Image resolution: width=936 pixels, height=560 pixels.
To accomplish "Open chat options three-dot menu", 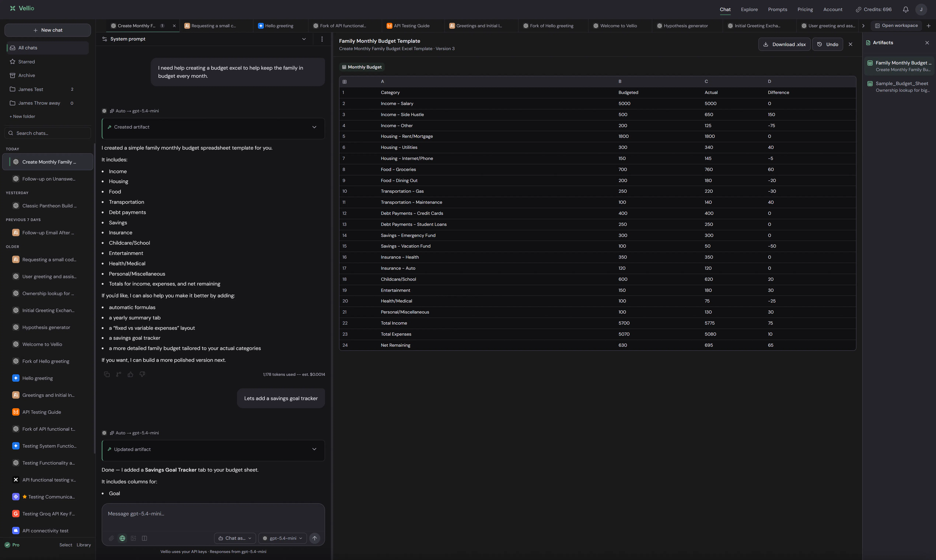I will [322, 39].
